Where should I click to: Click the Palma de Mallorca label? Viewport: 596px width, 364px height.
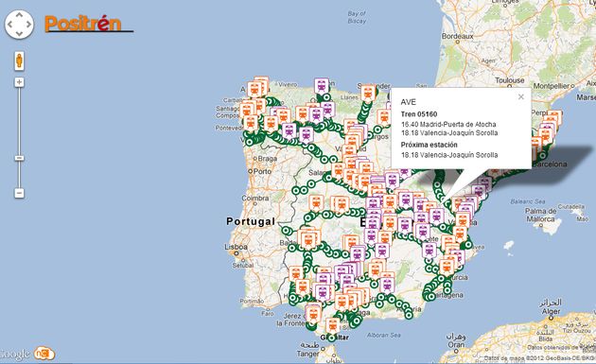click(540, 215)
